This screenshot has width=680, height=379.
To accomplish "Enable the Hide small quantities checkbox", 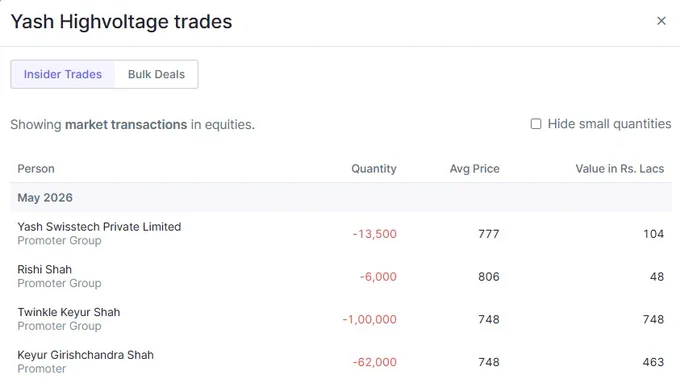I will point(536,124).
